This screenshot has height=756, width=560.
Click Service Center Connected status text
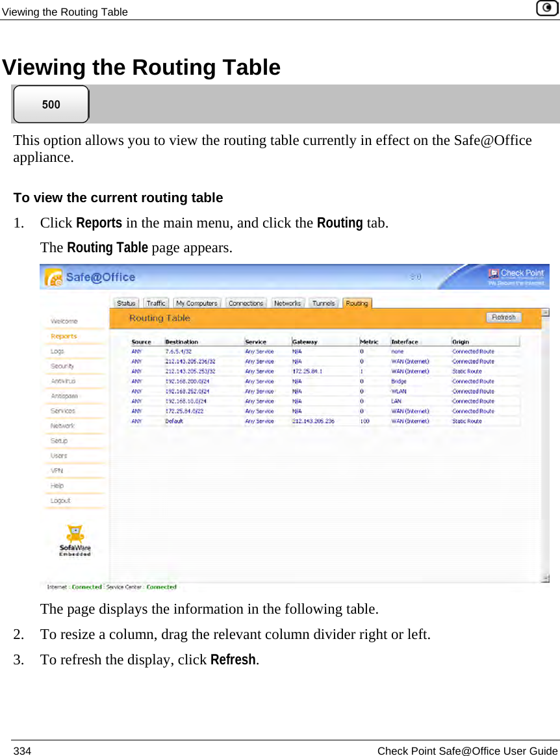[141, 587]
